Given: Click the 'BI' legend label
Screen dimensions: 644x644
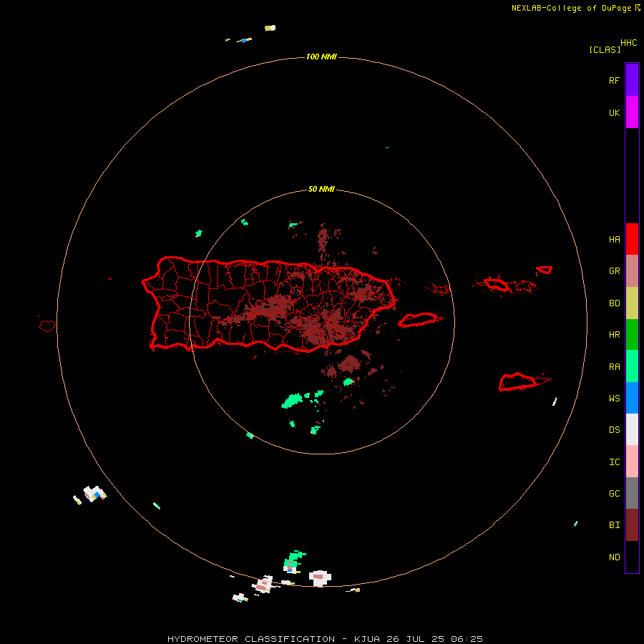Looking at the screenshot, I should [614, 525].
